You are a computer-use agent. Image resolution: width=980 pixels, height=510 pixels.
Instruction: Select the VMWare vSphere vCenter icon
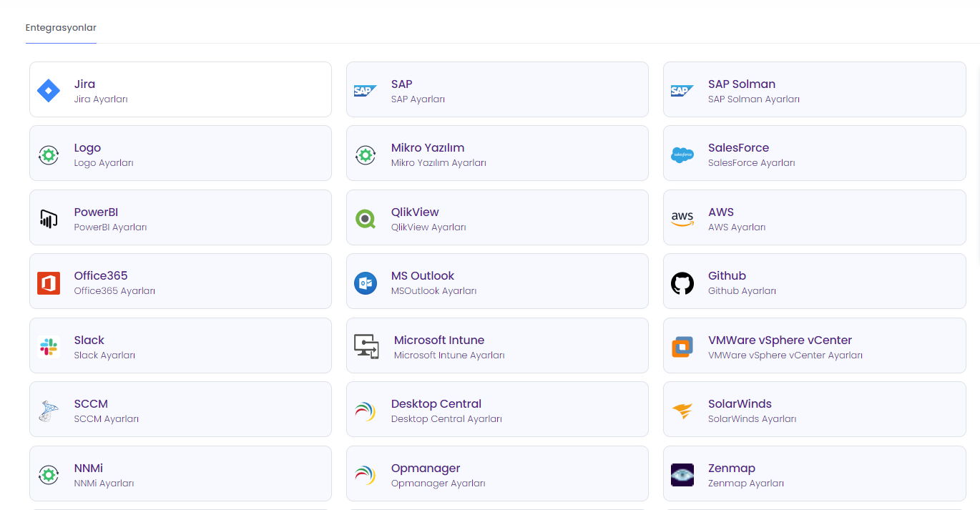point(682,347)
